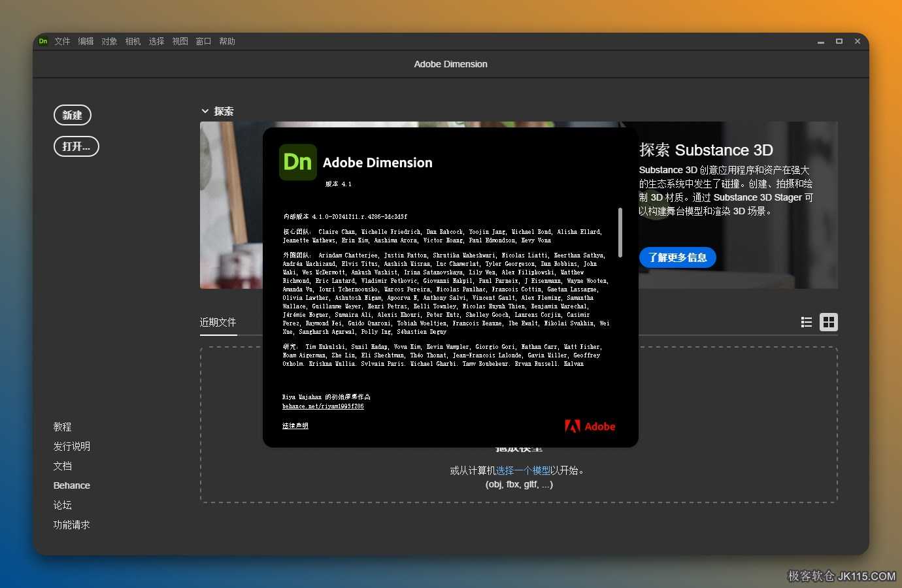Click the 新建 button
The height and width of the screenshot is (588, 902).
[x=73, y=115]
